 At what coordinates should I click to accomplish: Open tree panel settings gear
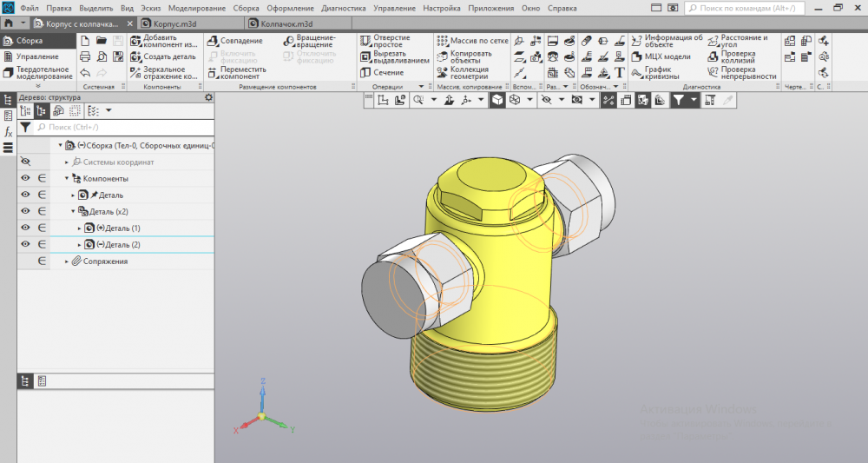pyautogui.click(x=208, y=97)
